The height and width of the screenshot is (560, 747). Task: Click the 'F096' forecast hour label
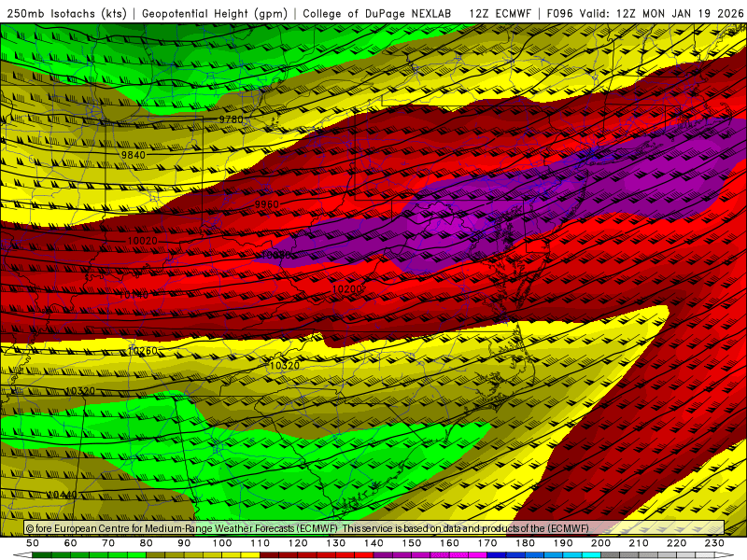[559, 13]
